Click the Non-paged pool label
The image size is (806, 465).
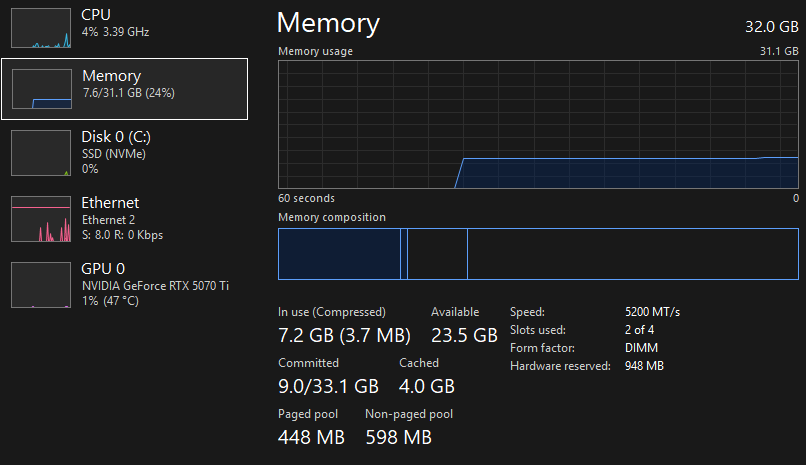(x=409, y=414)
